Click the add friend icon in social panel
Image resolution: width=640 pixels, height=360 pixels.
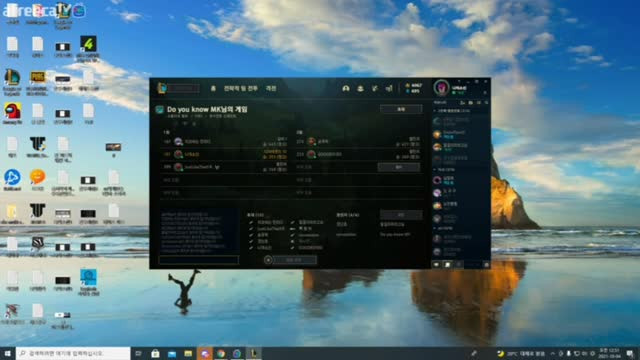tap(463, 102)
